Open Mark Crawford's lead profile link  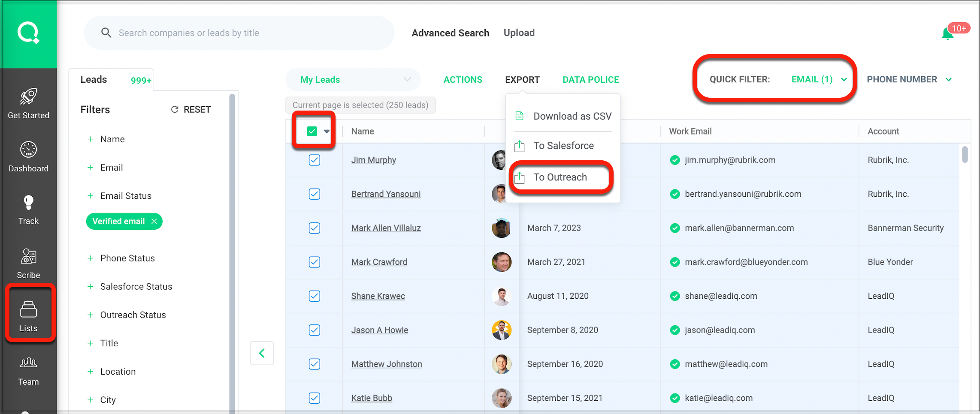379,262
